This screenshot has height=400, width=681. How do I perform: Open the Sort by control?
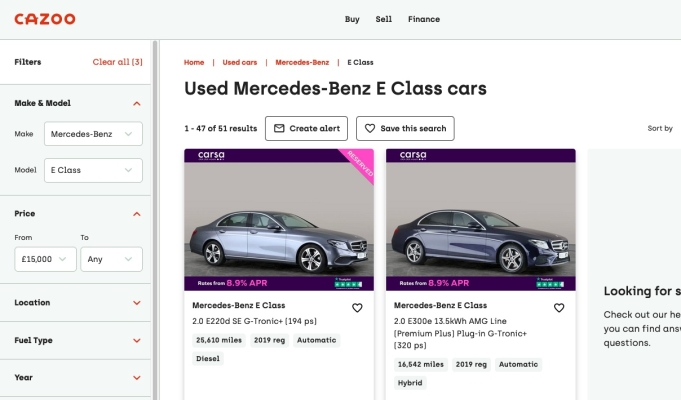[x=660, y=129]
